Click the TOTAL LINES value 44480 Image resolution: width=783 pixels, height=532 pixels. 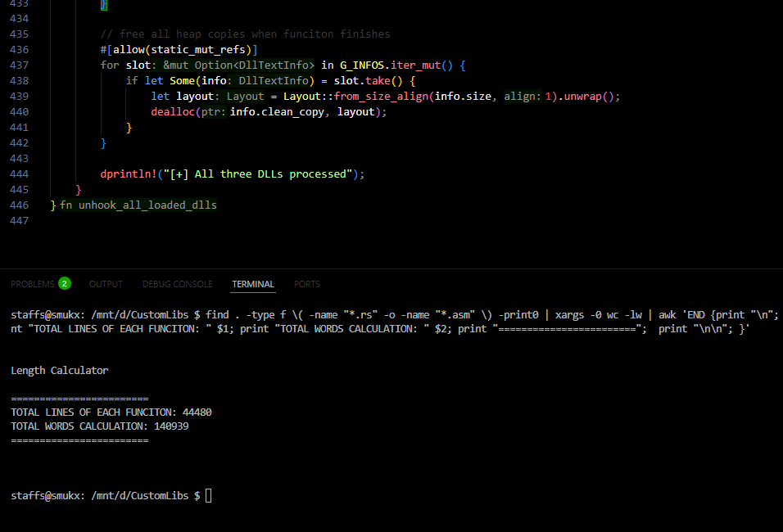point(197,413)
